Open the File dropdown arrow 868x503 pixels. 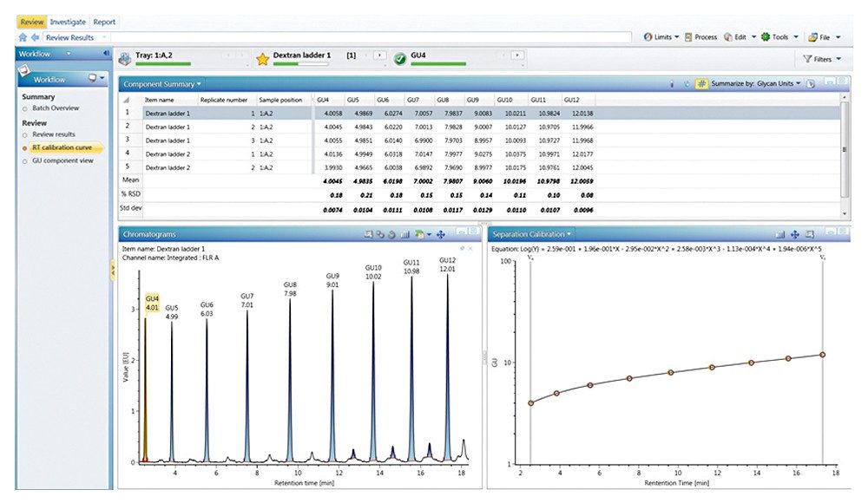point(838,37)
